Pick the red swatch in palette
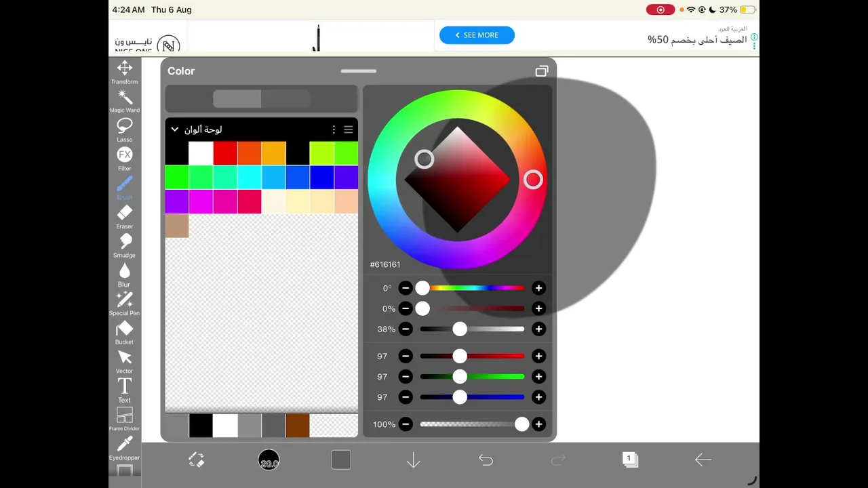 click(x=225, y=153)
